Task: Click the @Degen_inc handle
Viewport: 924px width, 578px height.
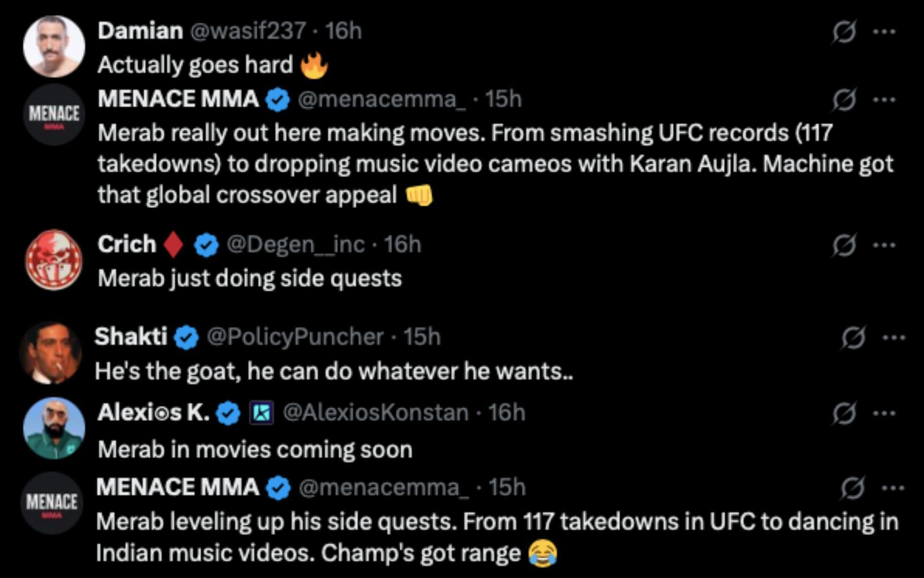Action: tap(295, 245)
